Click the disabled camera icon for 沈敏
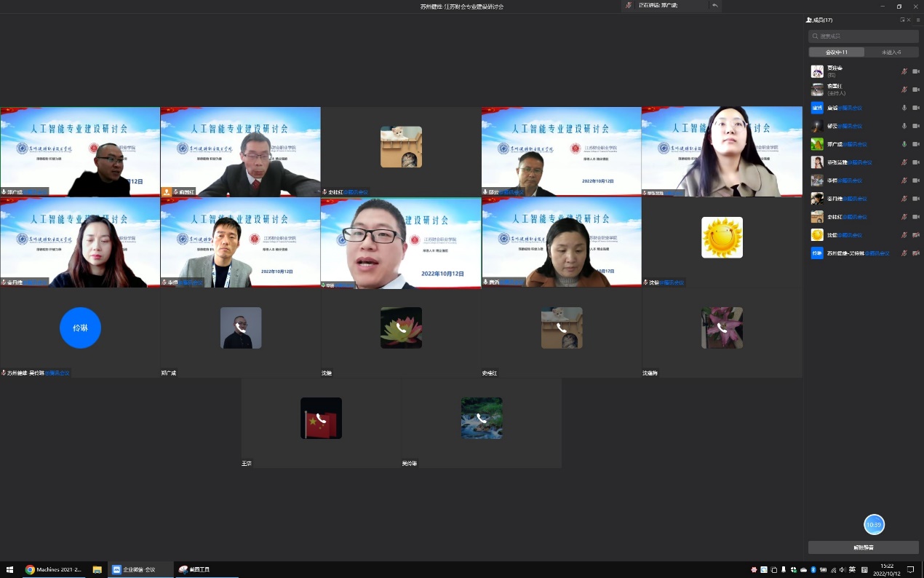Viewport: 924px width, 578px height. pos(916,235)
